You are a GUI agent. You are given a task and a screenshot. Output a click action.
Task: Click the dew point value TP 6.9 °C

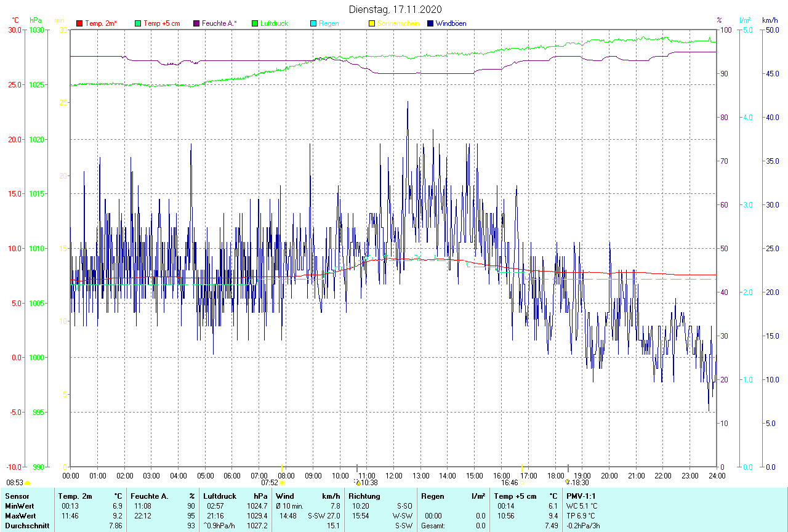[581, 516]
